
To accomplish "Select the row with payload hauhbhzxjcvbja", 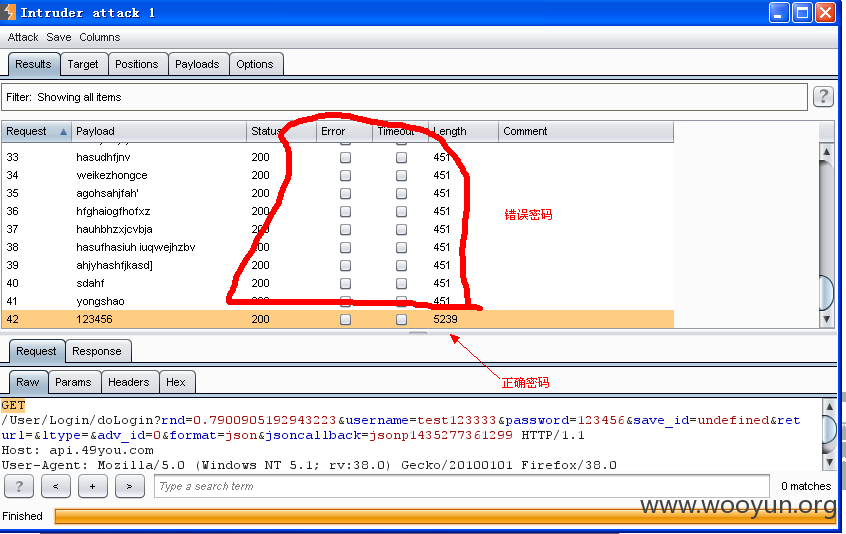I will point(338,229).
